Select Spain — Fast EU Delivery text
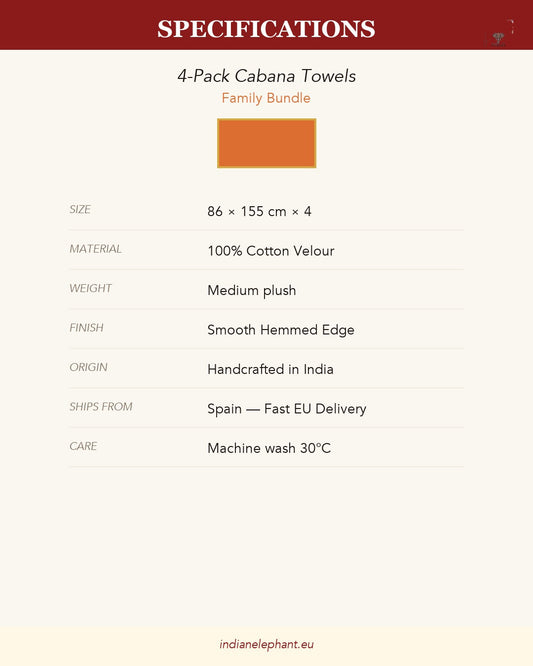The width and height of the screenshot is (533, 666). coord(287,409)
